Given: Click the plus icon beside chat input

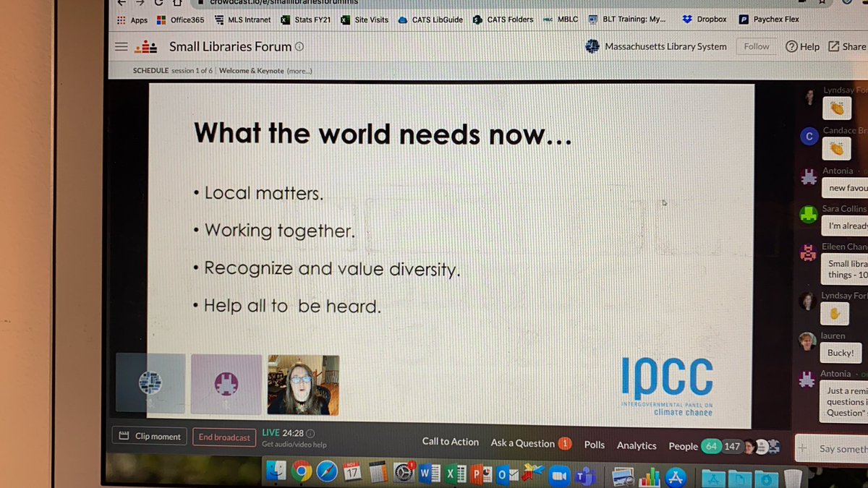Looking at the screenshot, I should pos(802,449).
